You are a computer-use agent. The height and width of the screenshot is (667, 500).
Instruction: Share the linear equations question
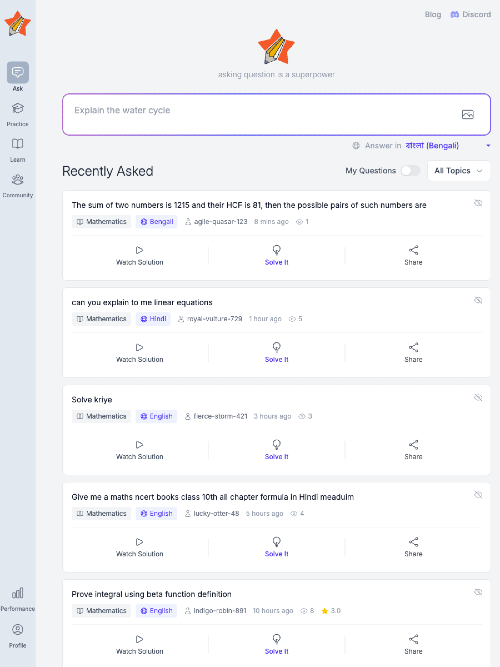(413, 353)
